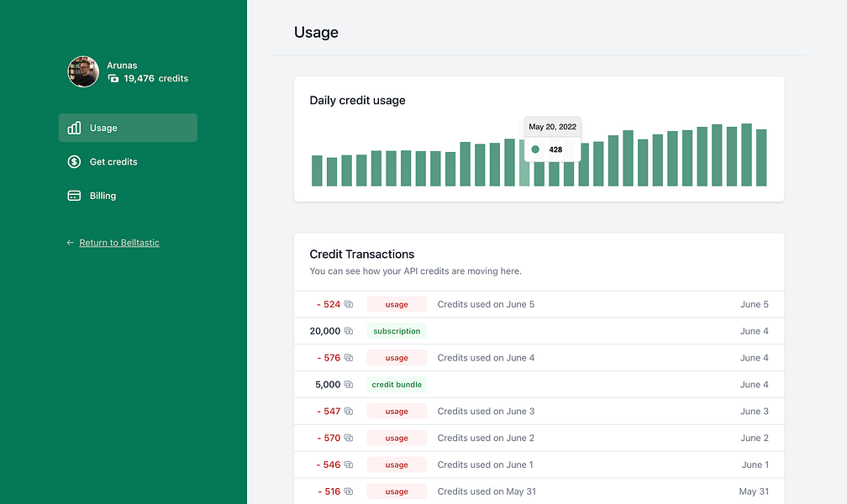Viewport: 847px width, 504px height.
Task: Click the 19,476 credits balance text
Action: coord(156,78)
